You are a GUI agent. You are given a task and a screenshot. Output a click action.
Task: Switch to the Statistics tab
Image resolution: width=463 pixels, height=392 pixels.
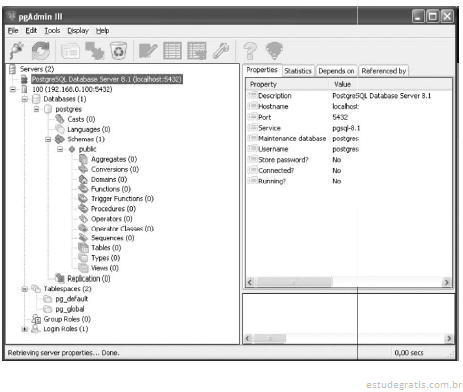point(298,71)
